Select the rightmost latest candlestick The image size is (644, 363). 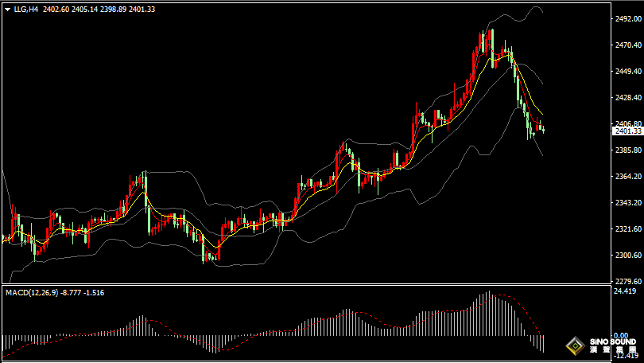[x=543, y=130]
